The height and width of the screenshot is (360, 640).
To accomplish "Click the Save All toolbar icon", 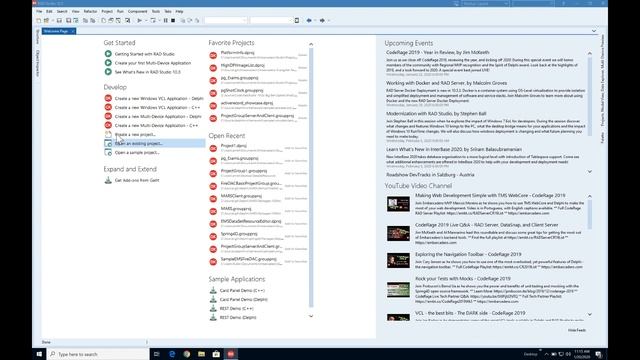I will pyautogui.click(x=68, y=20).
